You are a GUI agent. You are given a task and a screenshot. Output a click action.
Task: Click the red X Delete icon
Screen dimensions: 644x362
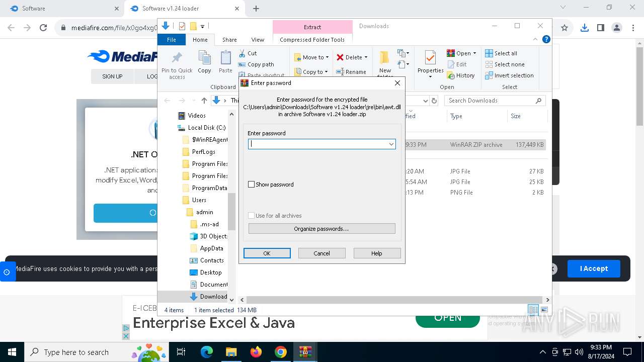(x=340, y=57)
